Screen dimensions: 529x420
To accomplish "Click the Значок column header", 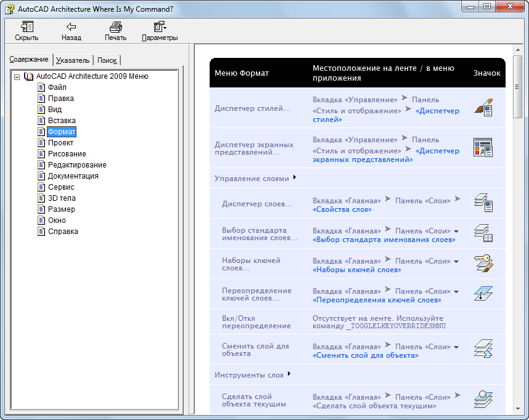I will pyautogui.click(x=486, y=73).
